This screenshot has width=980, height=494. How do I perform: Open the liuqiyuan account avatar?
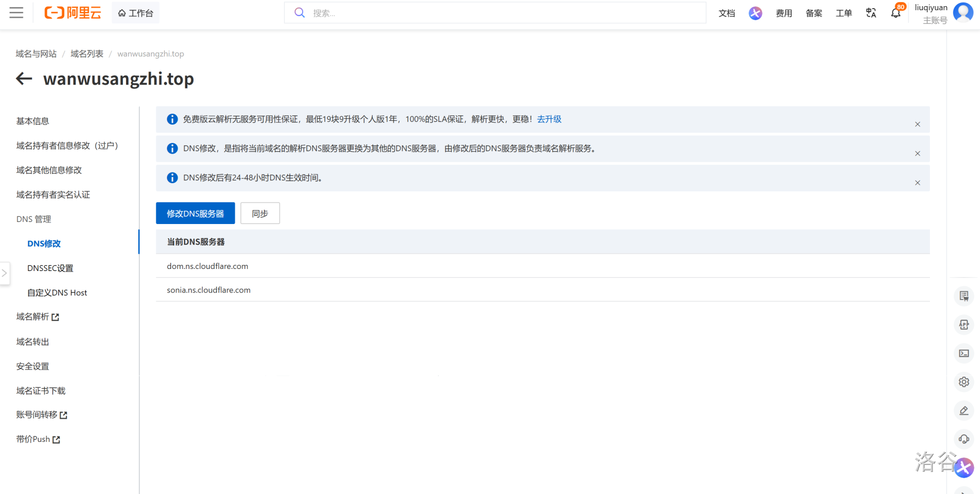[963, 13]
